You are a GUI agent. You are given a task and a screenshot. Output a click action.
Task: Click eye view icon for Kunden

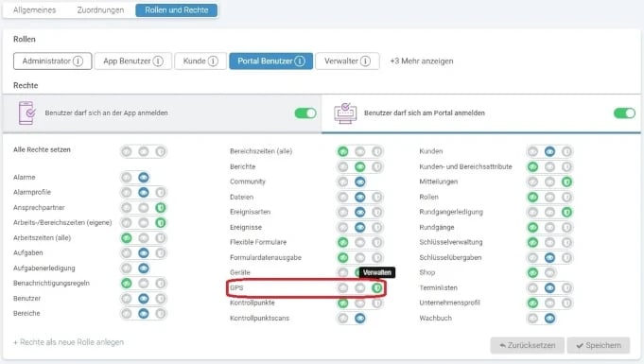pos(549,151)
